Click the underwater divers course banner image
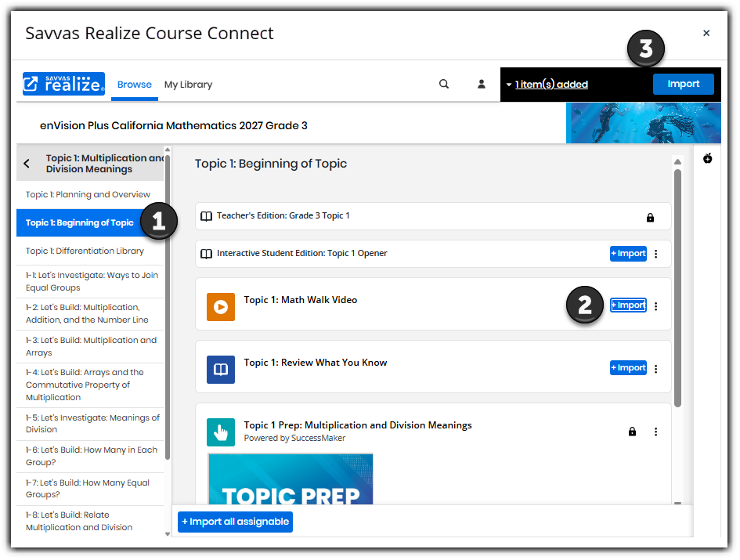The image size is (740, 560). click(643, 123)
